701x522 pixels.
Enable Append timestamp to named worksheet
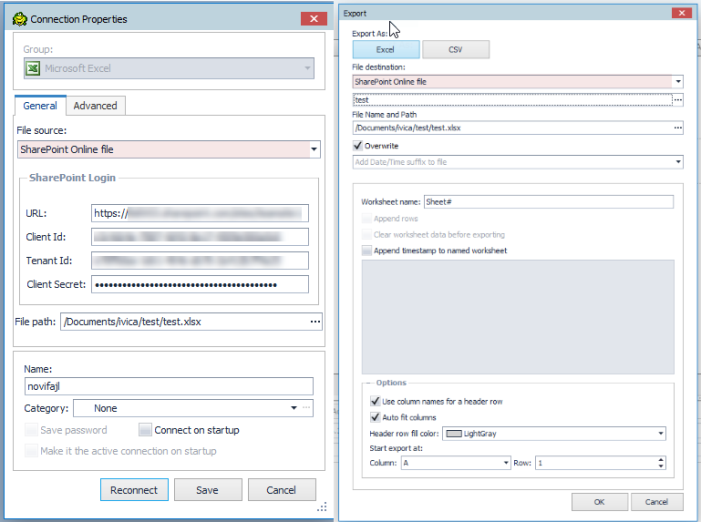click(367, 251)
